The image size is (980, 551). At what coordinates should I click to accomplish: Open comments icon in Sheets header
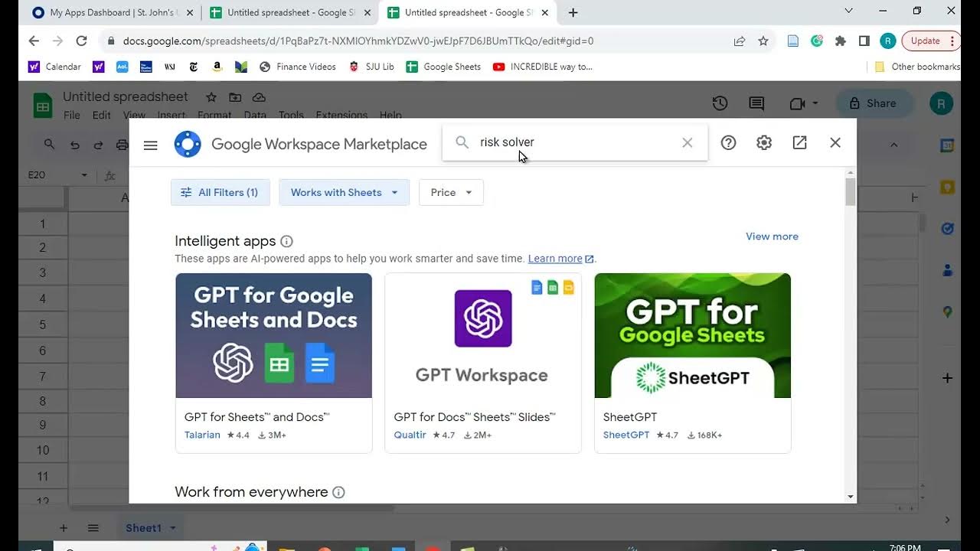tap(756, 103)
